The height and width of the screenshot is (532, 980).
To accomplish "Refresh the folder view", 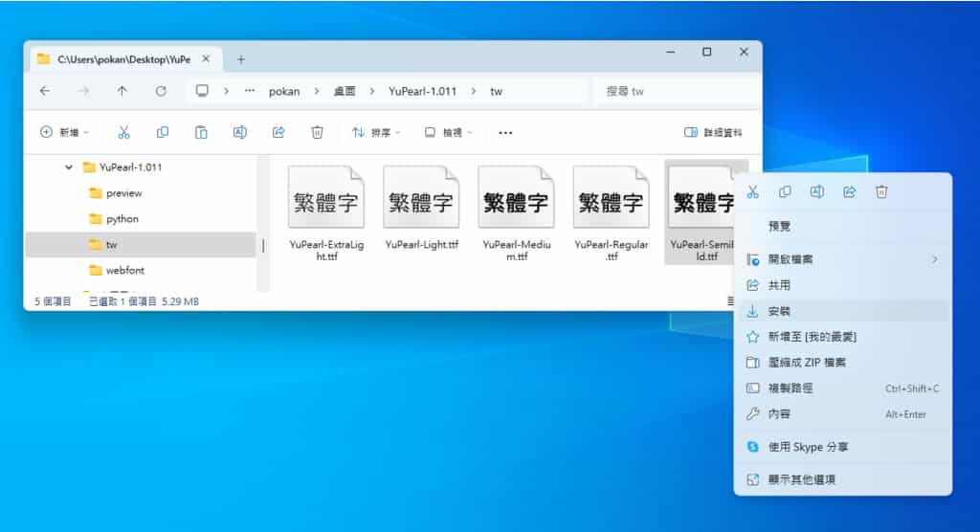I will click(161, 91).
